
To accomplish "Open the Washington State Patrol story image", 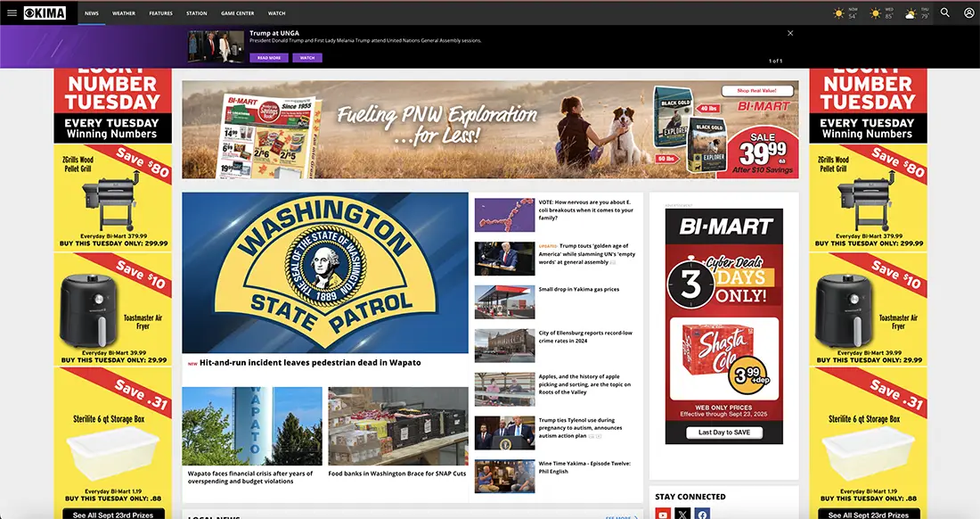I will click(x=325, y=273).
